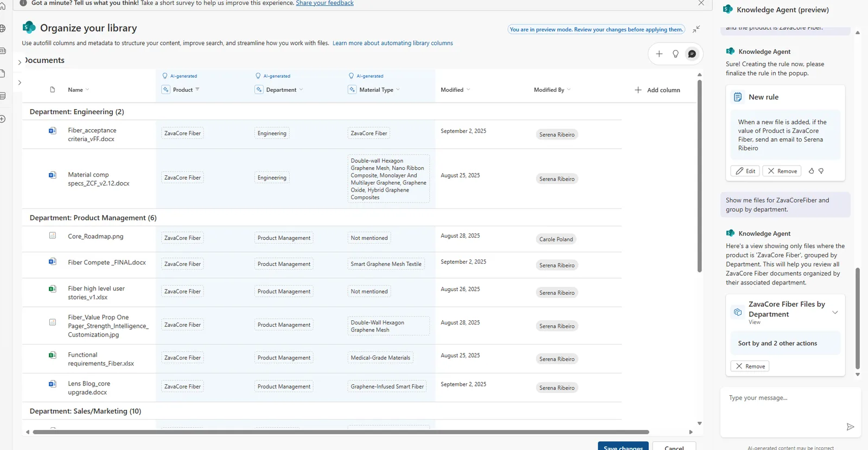The image size is (868, 450).
Task: Click the ZavaCore Fiber Files view icon
Action: click(738, 312)
